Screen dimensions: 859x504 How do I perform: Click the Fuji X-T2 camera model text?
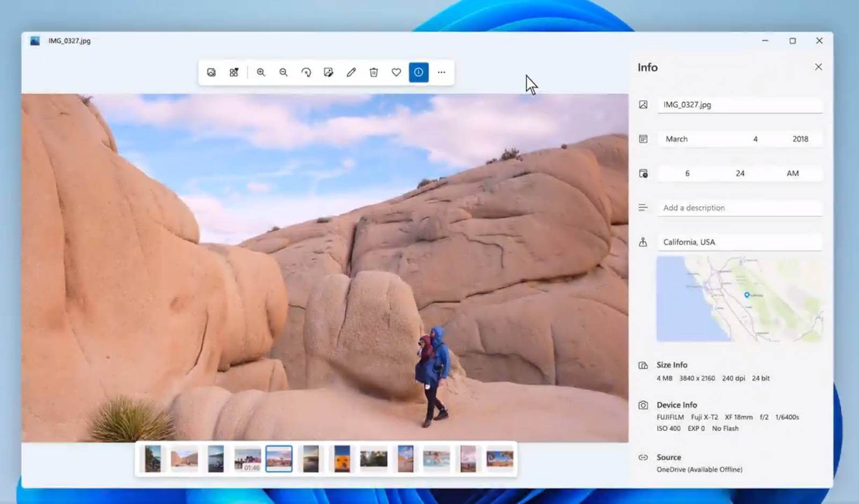click(704, 417)
